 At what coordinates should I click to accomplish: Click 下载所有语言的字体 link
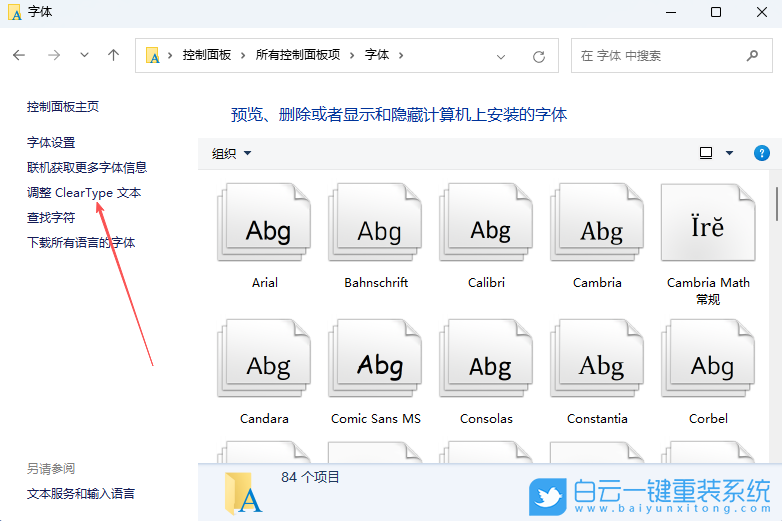coord(81,242)
